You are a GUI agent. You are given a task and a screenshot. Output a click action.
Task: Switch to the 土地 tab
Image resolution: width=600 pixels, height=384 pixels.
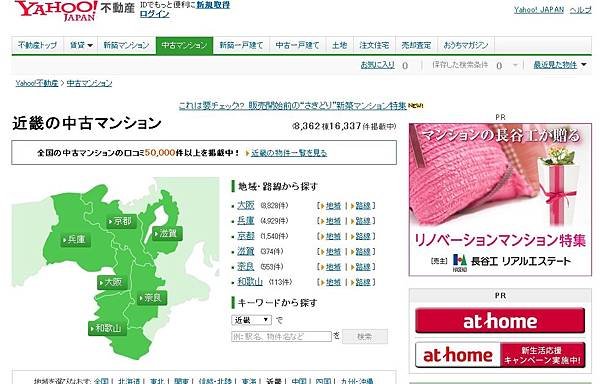[x=340, y=45]
